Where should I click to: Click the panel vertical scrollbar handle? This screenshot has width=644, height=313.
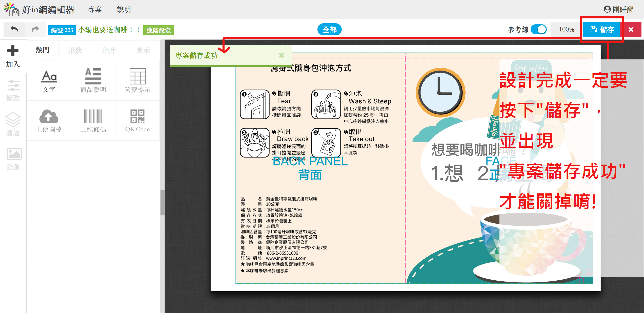(x=162, y=202)
